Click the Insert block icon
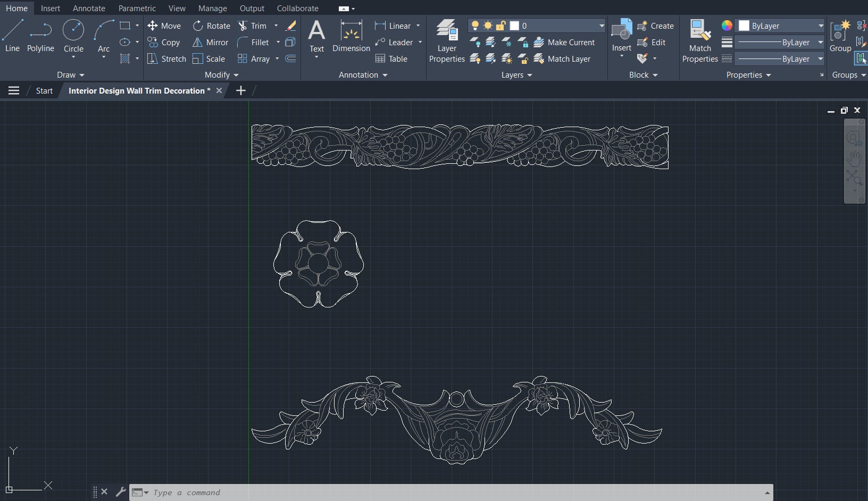868x501 pixels. 621,36
